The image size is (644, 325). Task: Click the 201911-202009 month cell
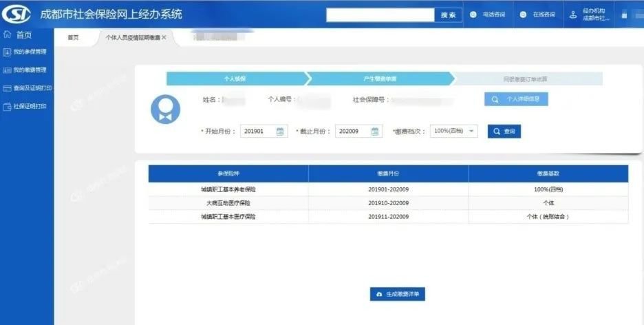(x=388, y=216)
